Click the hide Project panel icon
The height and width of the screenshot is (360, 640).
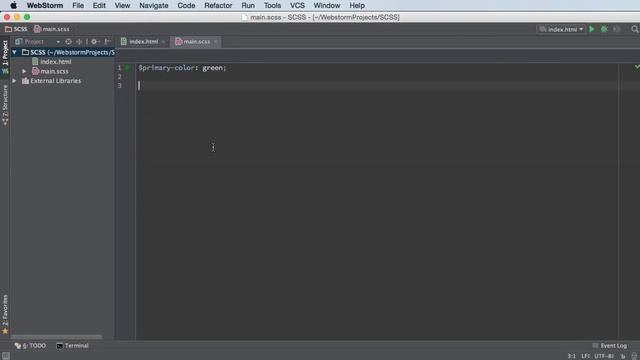pyautogui.click(x=107, y=42)
